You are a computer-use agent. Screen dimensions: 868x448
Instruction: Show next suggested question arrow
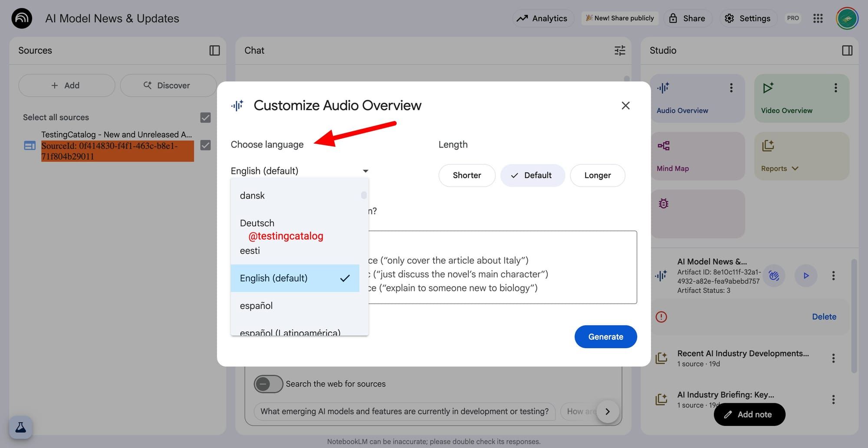(x=608, y=411)
